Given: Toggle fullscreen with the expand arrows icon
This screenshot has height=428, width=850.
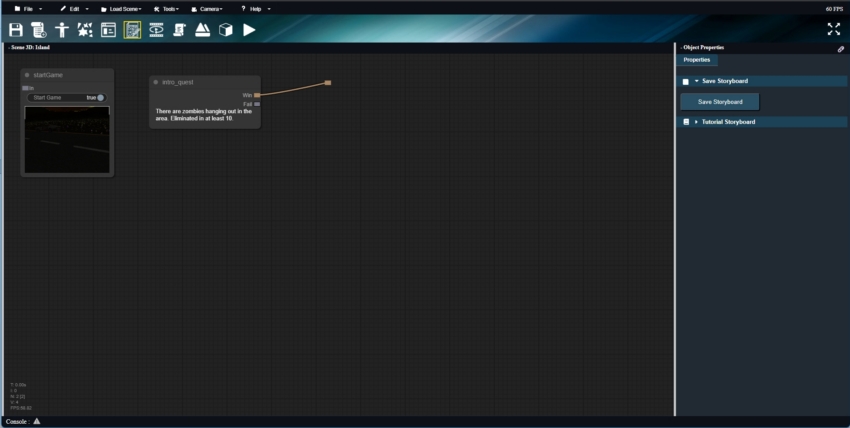Looking at the screenshot, I should click(x=834, y=29).
